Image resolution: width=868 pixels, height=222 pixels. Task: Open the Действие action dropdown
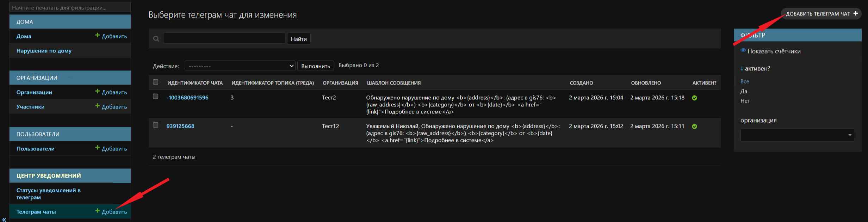click(x=240, y=66)
